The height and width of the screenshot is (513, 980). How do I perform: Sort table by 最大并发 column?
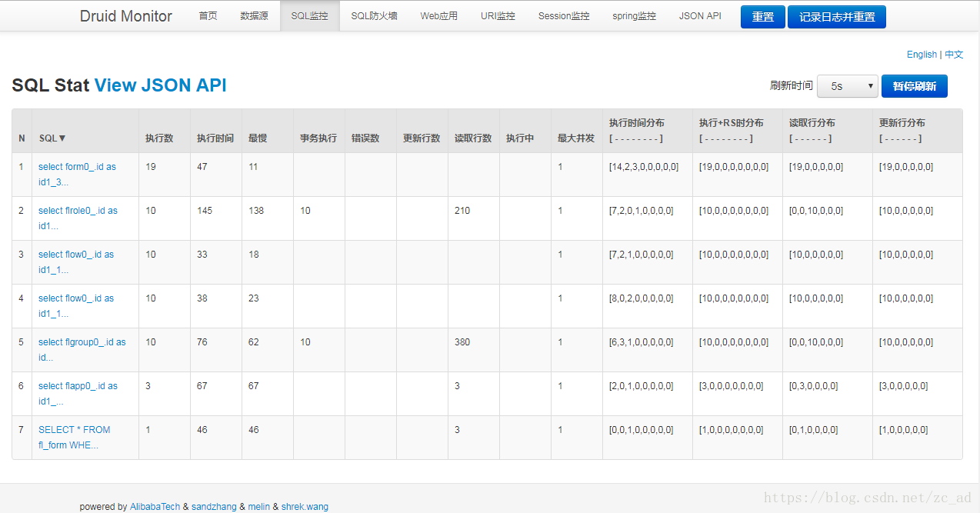(576, 138)
